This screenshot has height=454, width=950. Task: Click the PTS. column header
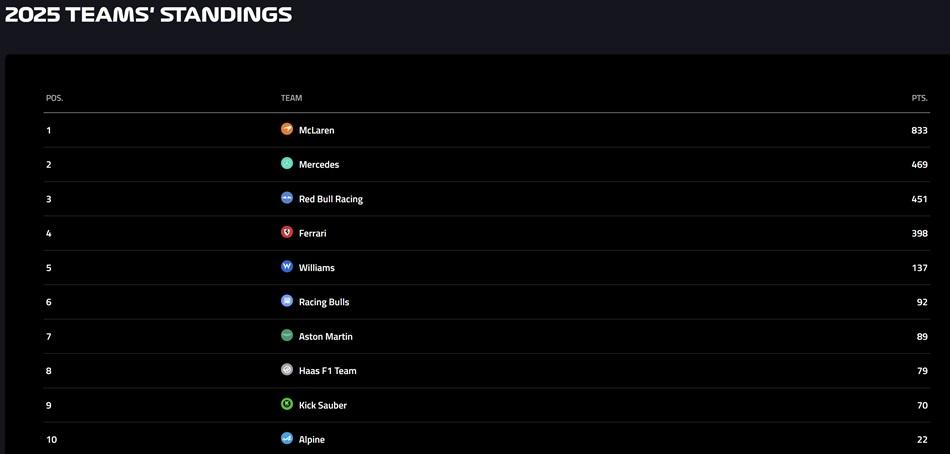click(919, 98)
